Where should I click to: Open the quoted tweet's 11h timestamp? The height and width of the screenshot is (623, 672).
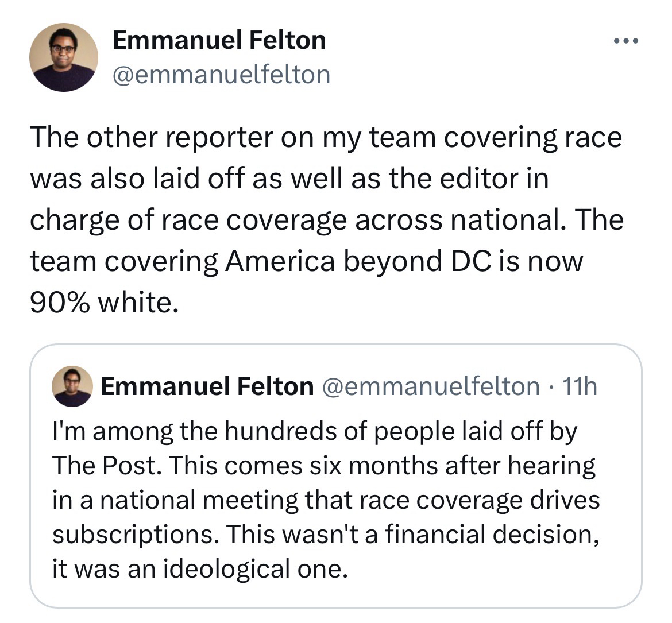tap(581, 386)
